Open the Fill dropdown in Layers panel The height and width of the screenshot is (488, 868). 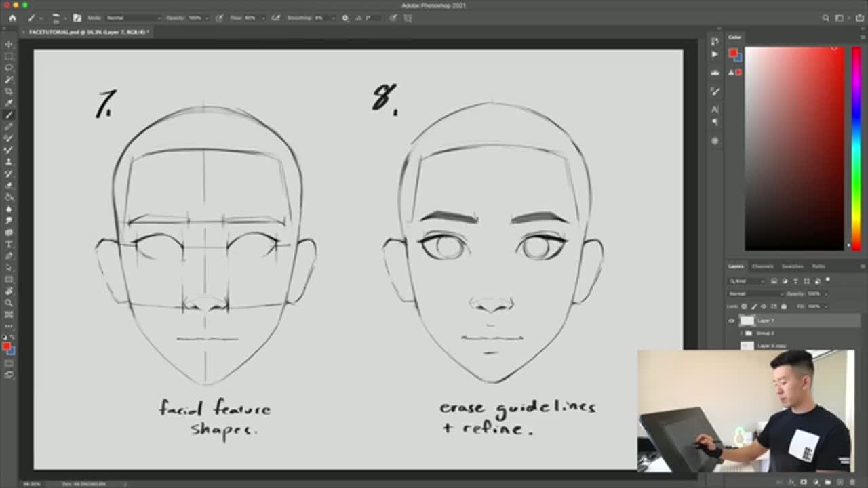[826, 306]
